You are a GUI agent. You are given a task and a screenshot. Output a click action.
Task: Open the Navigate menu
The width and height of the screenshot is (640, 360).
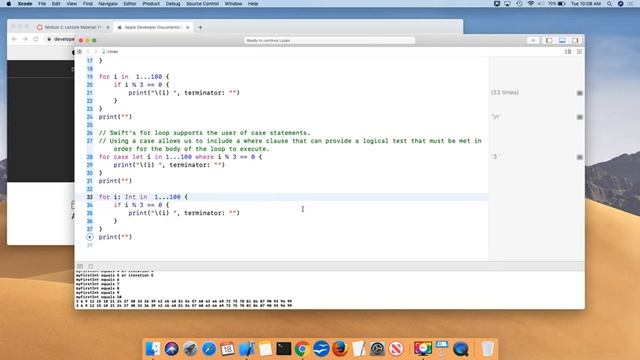(108, 4)
